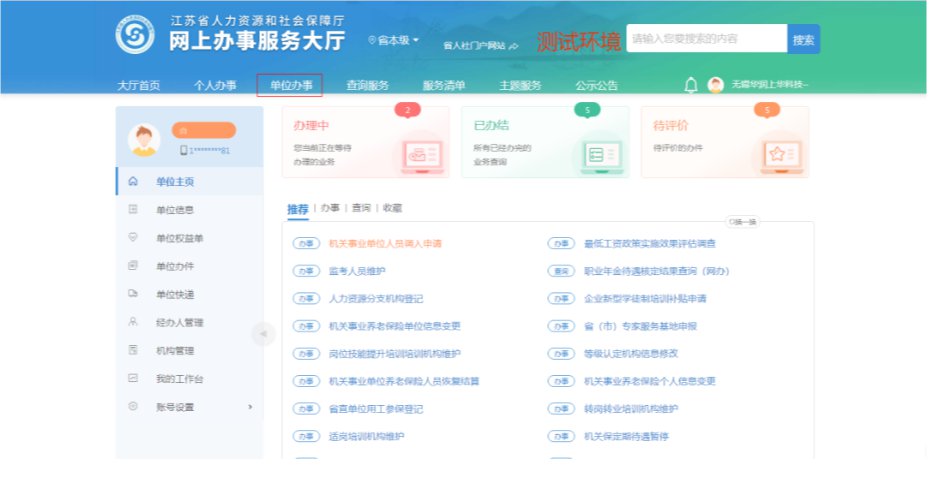Click the site logo emblem
This screenshot has height=484, width=930.
click(135, 36)
